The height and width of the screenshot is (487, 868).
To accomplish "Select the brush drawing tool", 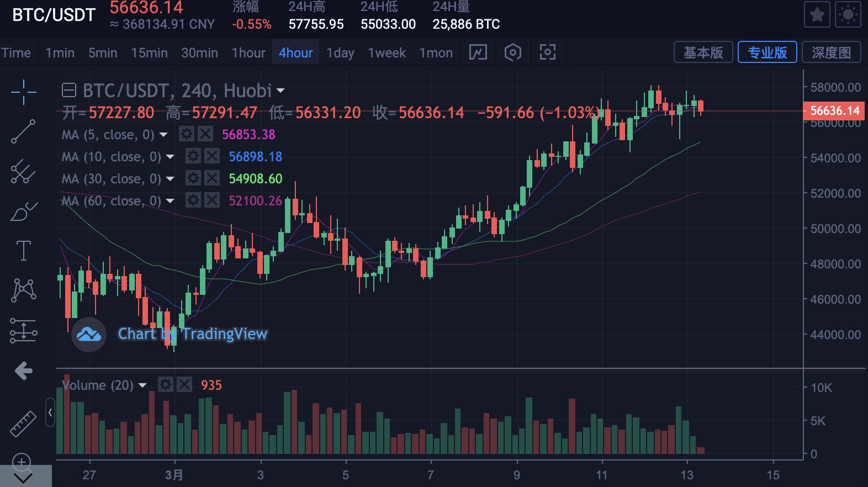I will pos(24,211).
